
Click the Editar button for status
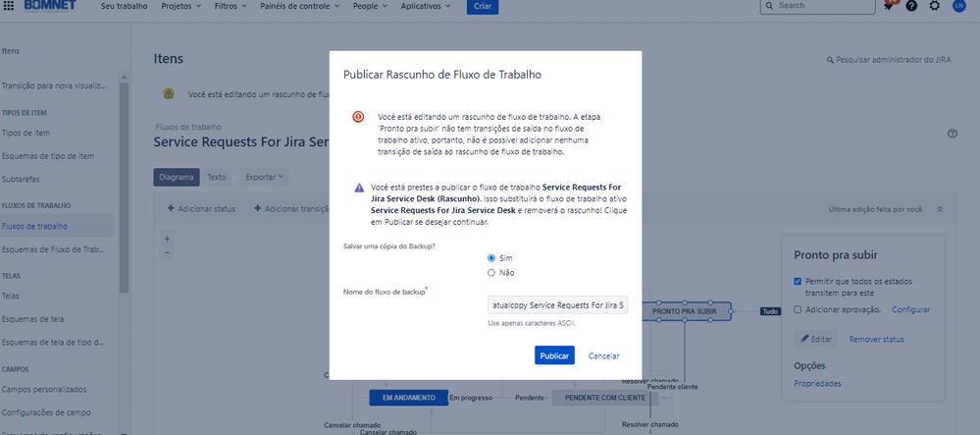[x=816, y=339]
